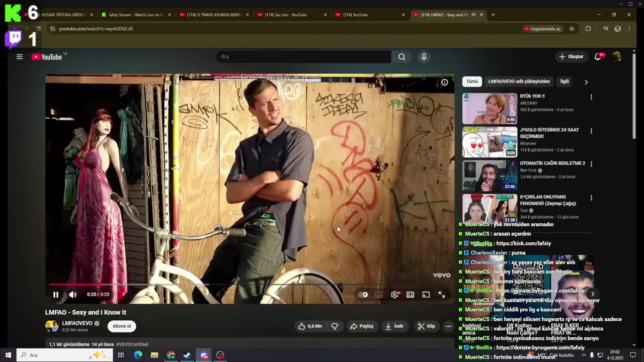This screenshot has width=644, height=362.
Task: Download the video with İndir
Action: [x=394, y=326]
